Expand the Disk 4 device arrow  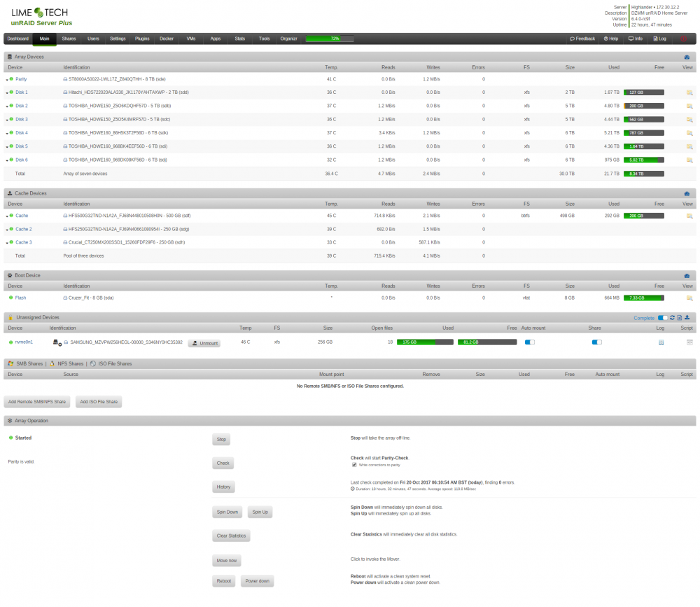(x=7, y=134)
